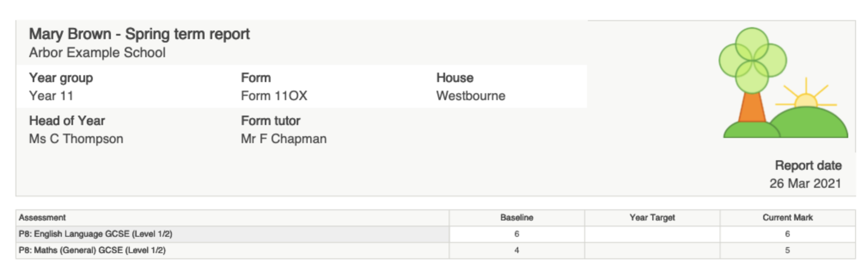Select the Form 11OX value
Image resolution: width=868 pixels, height=269 pixels.
[x=274, y=96]
